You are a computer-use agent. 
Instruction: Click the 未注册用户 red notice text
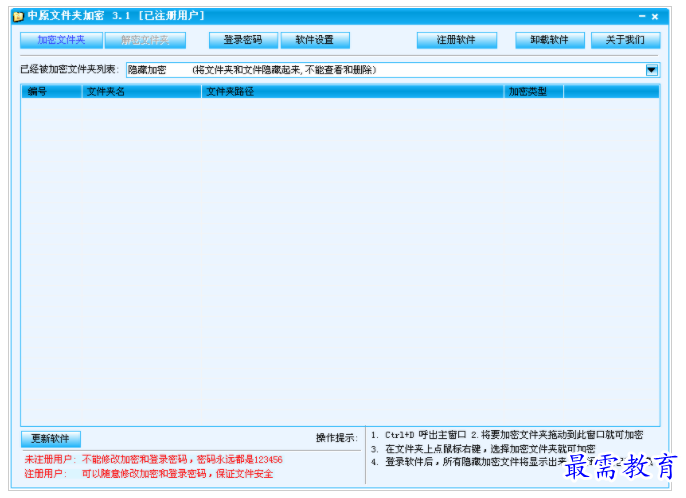point(154,459)
